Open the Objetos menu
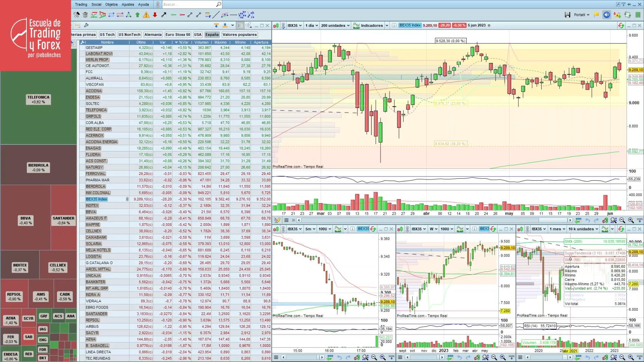 111,4
